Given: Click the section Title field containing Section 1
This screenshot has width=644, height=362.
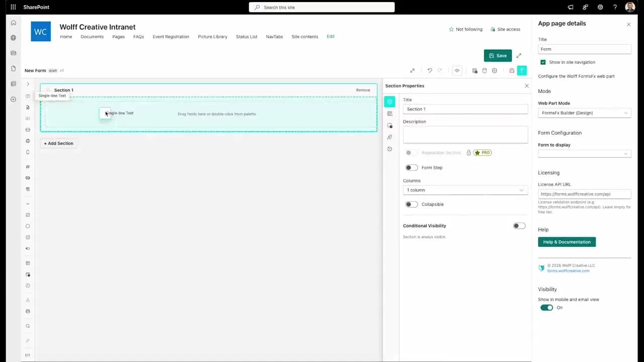Looking at the screenshot, I should coord(465,109).
